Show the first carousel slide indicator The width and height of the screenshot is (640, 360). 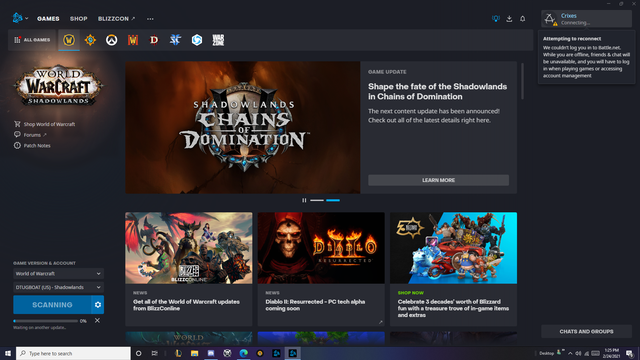tap(317, 200)
